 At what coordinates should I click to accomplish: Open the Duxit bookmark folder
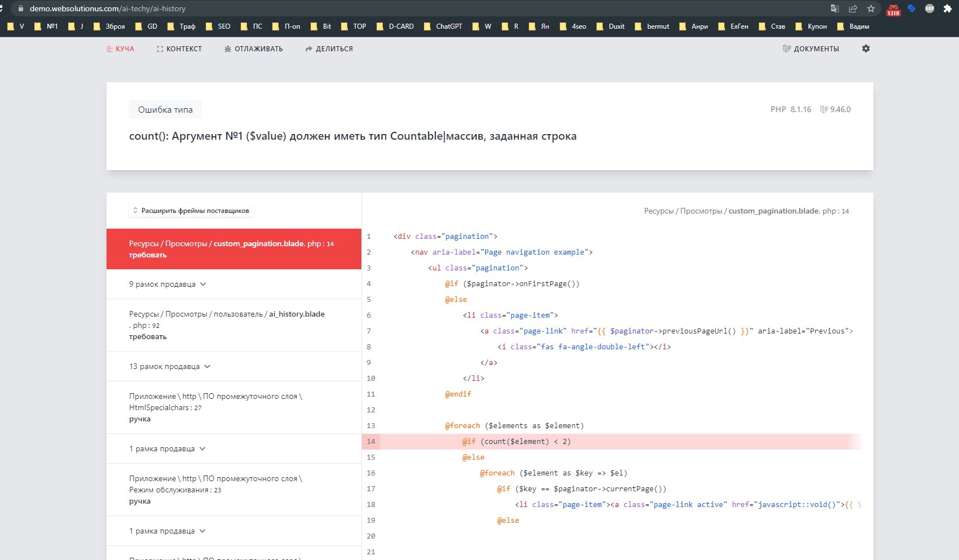pyautogui.click(x=611, y=26)
